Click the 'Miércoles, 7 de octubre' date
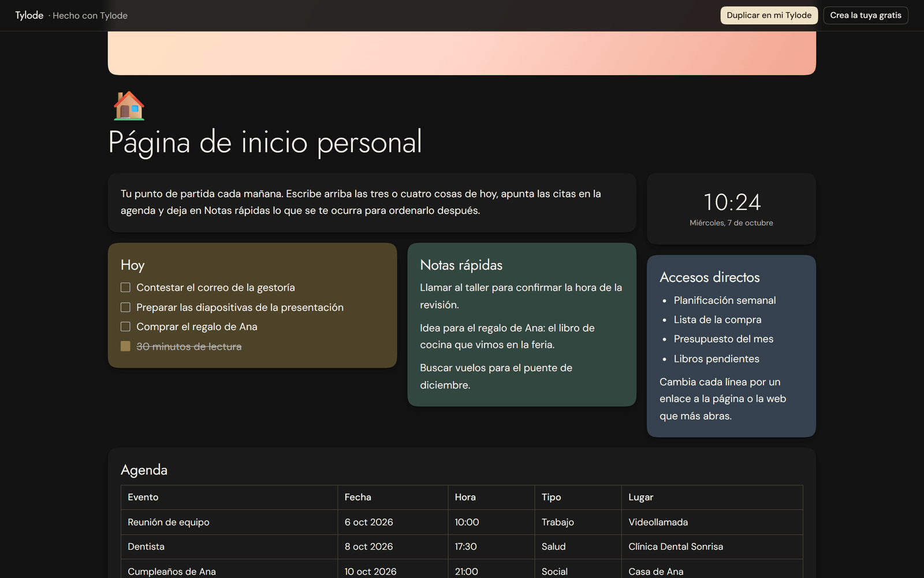Image resolution: width=924 pixels, height=578 pixels. click(x=731, y=223)
